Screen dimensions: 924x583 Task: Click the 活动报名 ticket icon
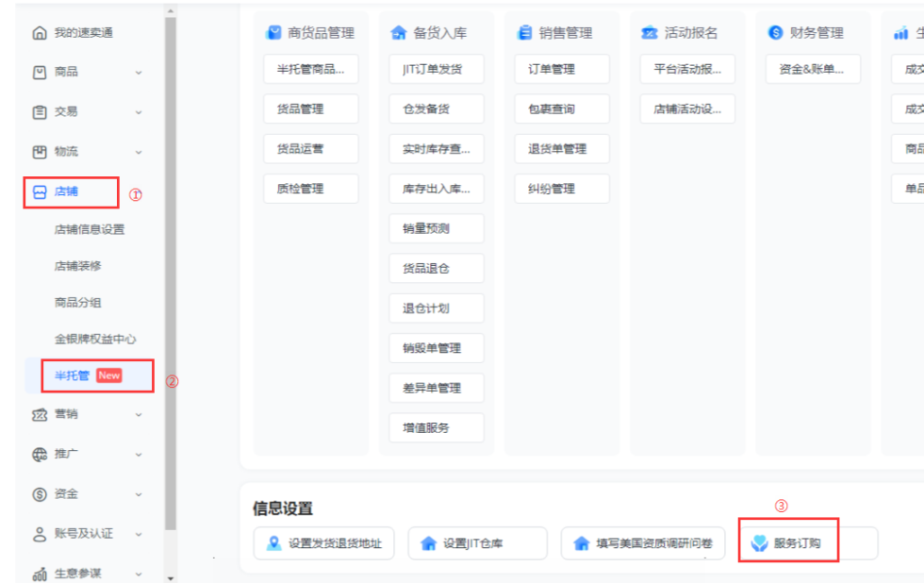pyautogui.click(x=650, y=32)
